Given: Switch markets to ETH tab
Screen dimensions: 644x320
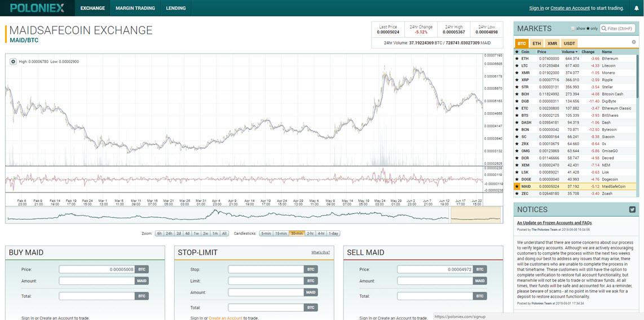Looking at the screenshot, I should click(x=536, y=43).
